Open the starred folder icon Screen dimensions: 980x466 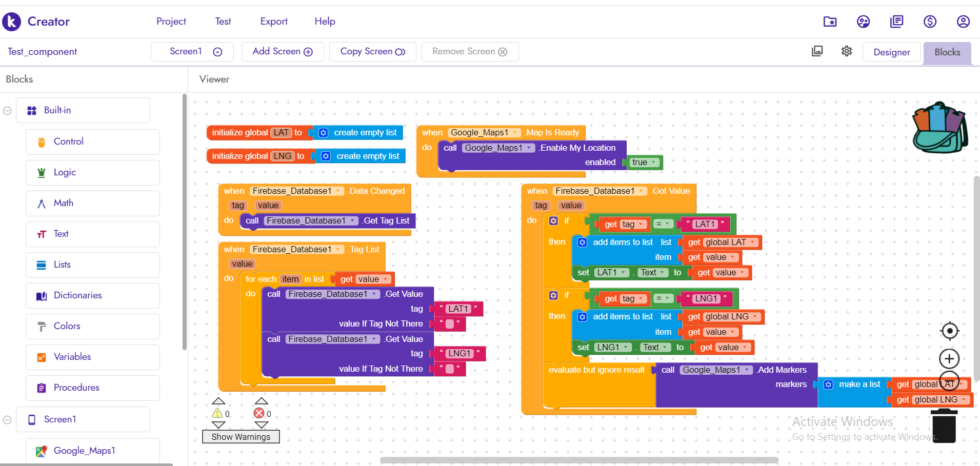(x=830, y=22)
